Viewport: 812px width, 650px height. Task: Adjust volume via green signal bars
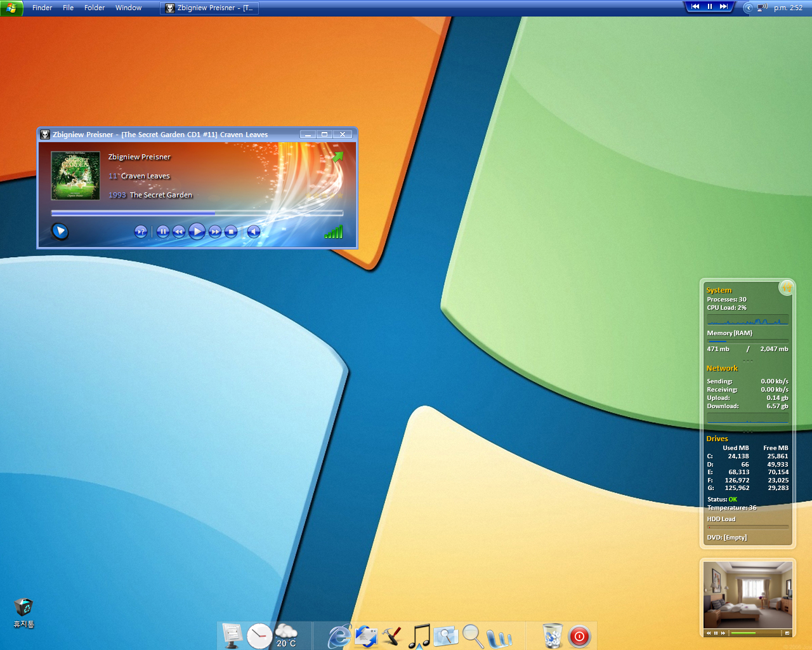coord(334,232)
